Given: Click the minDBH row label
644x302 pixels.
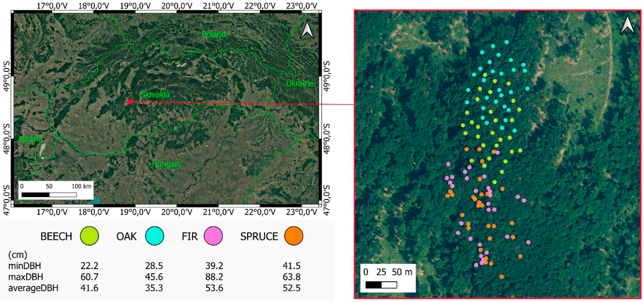Looking at the screenshot, I should pyautogui.click(x=25, y=266).
